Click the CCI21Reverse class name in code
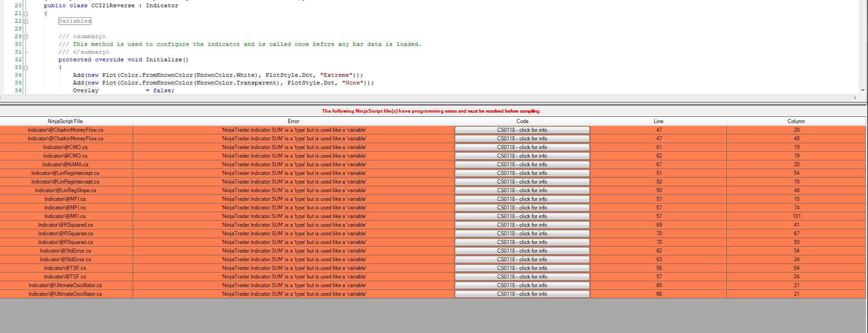This screenshot has width=868, height=333. (x=113, y=5)
